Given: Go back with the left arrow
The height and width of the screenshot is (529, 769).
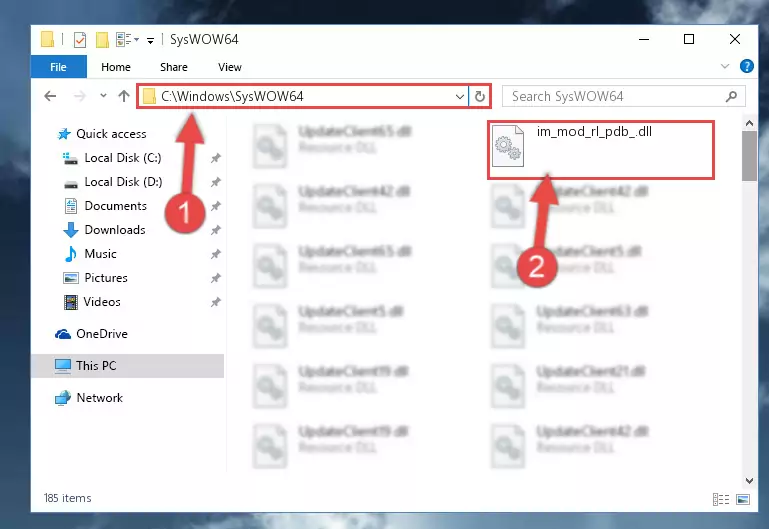Looking at the screenshot, I should 50,96.
